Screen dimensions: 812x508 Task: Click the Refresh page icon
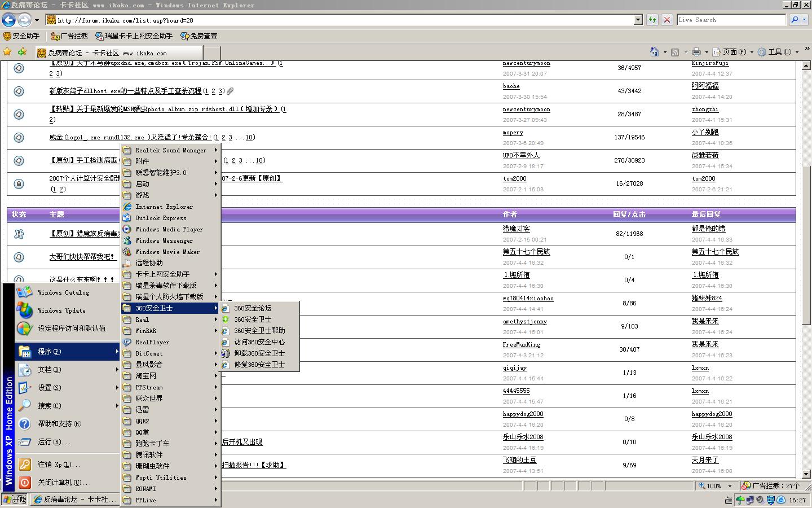coord(652,20)
